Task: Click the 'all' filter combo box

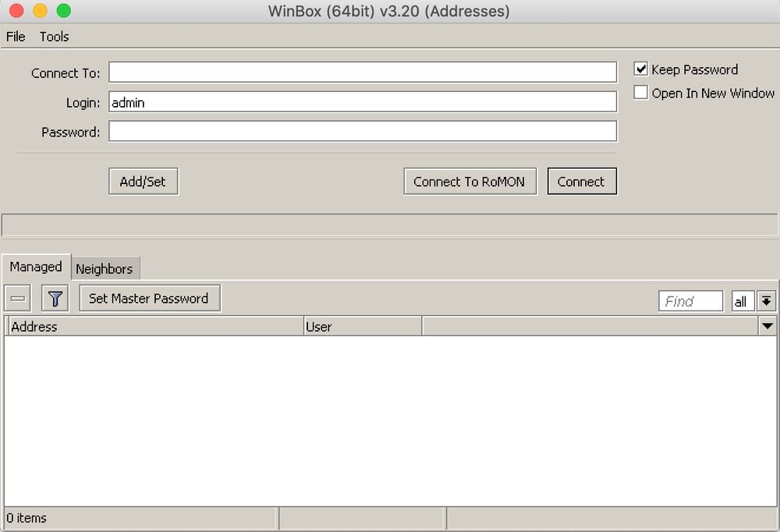Action: pos(743,301)
